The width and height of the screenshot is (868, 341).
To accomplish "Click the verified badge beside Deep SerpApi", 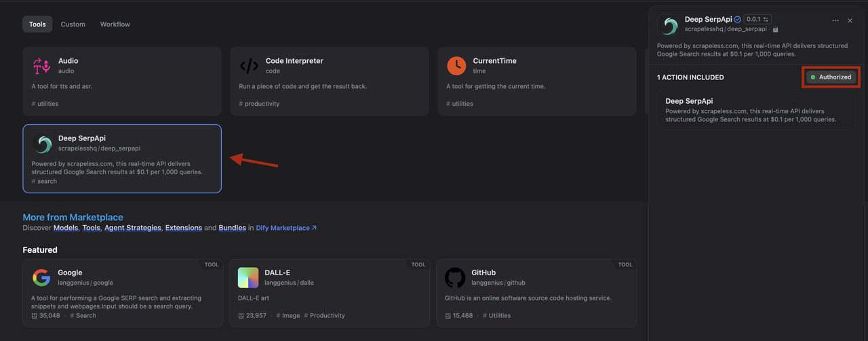I will (737, 20).
